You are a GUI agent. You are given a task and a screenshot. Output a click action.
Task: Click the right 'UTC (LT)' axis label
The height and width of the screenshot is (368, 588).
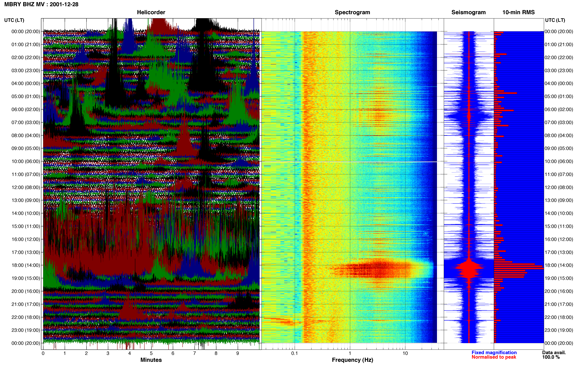(555, 20)
